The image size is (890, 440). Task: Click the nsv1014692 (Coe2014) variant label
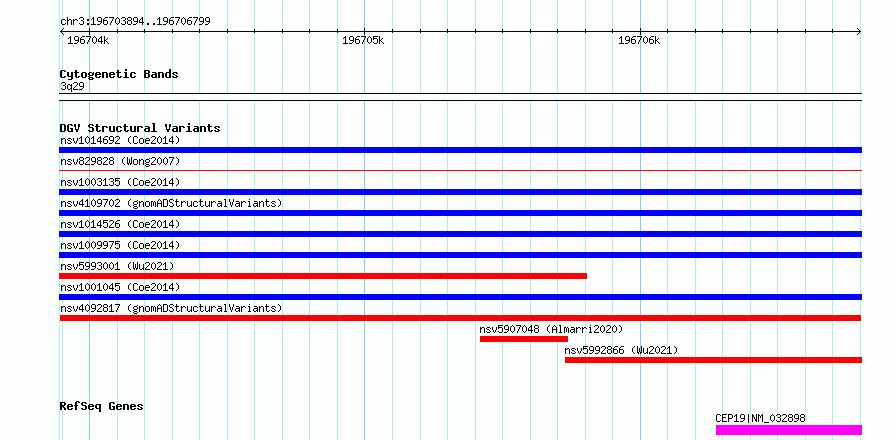pos(120,140)
